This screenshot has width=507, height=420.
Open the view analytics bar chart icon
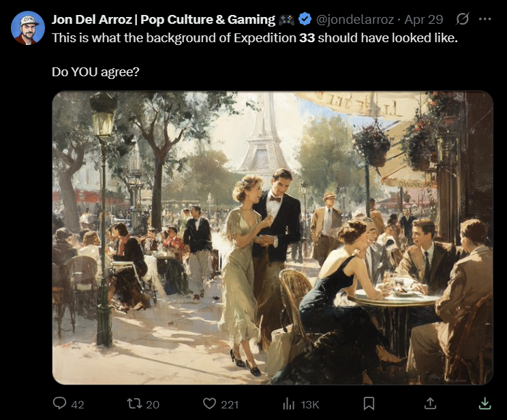click(x=289, y=404)
